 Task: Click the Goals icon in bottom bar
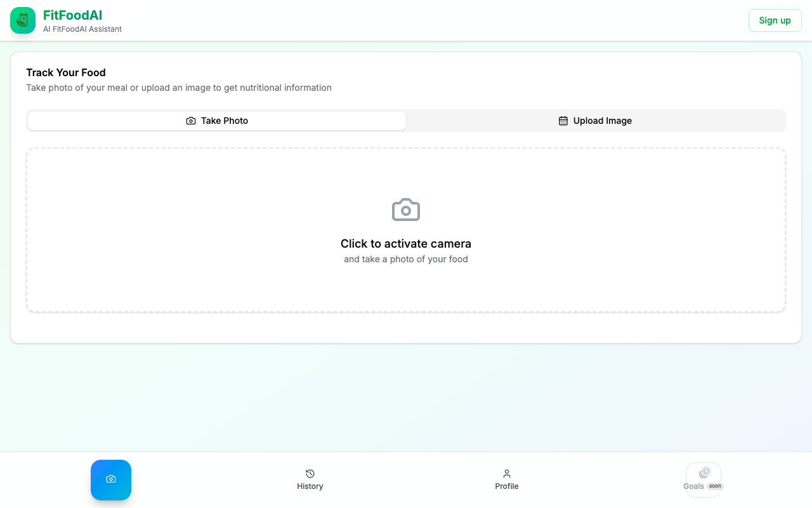704,473
